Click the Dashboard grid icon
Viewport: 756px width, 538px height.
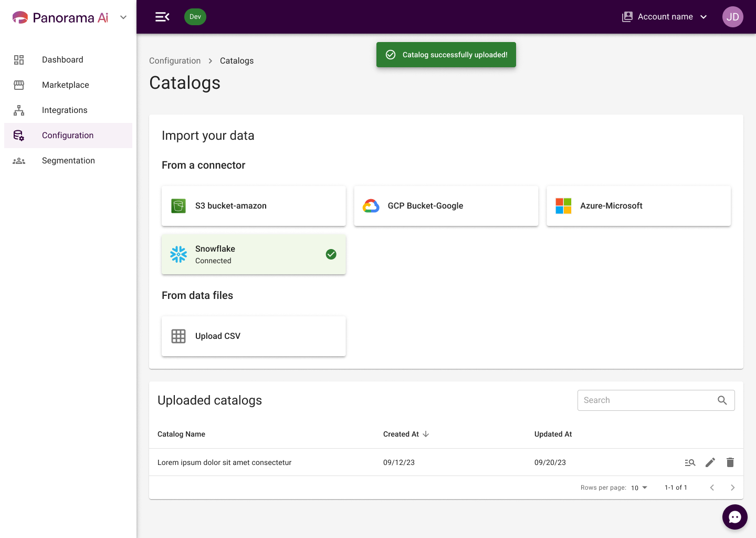coord(19,60)
